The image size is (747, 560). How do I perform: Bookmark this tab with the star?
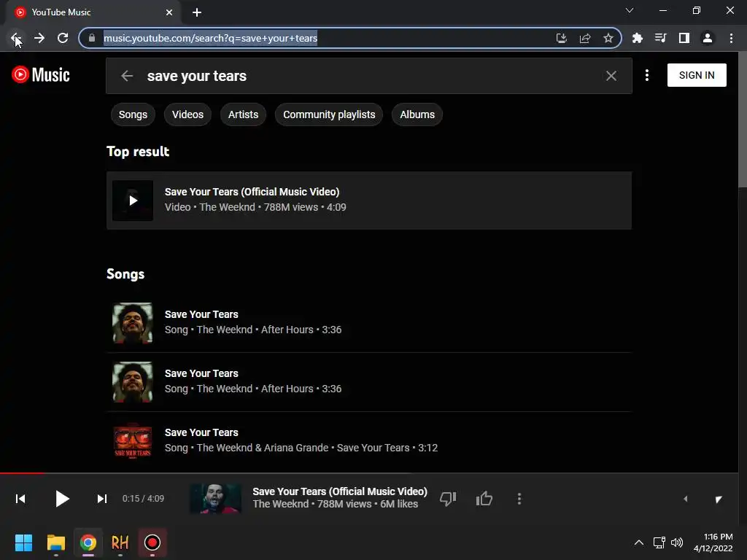(608, 38)
